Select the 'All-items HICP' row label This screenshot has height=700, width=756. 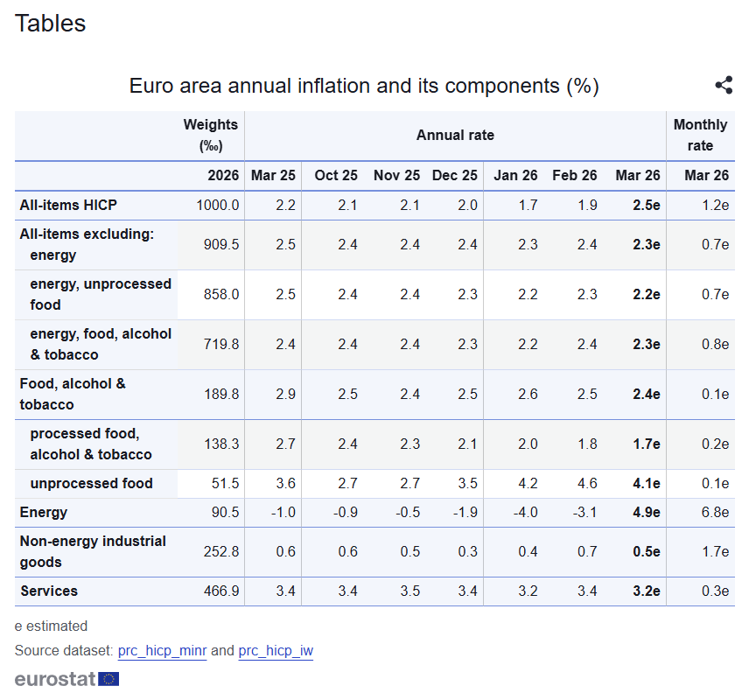(68, 205)
